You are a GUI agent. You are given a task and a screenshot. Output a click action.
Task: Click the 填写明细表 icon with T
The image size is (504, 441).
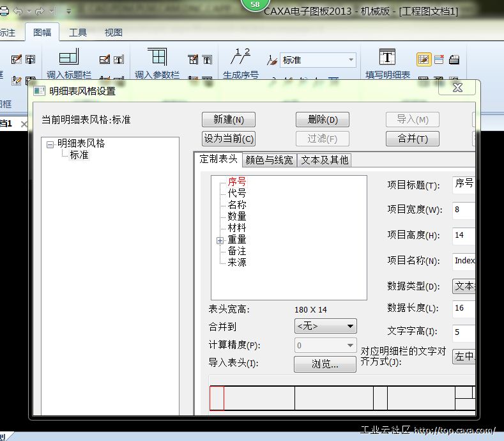coord(387,57)
